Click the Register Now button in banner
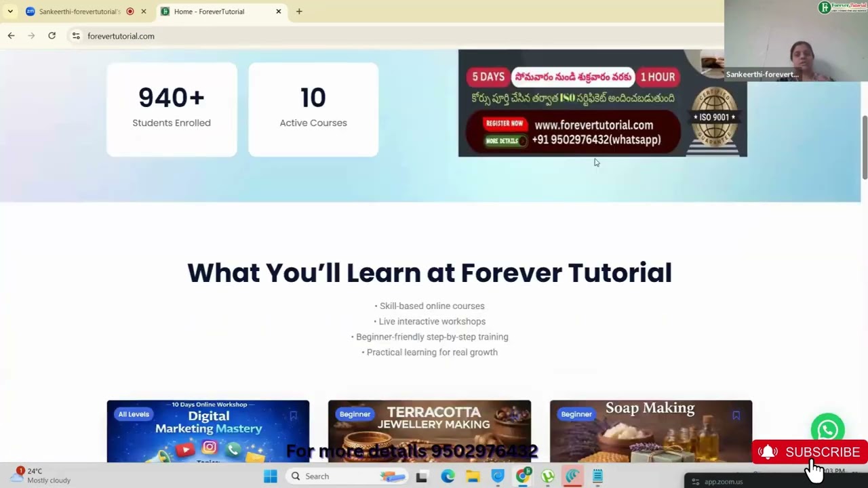This screenshot has width=868, height=488. pyautogui.click(x=504, y=123)
